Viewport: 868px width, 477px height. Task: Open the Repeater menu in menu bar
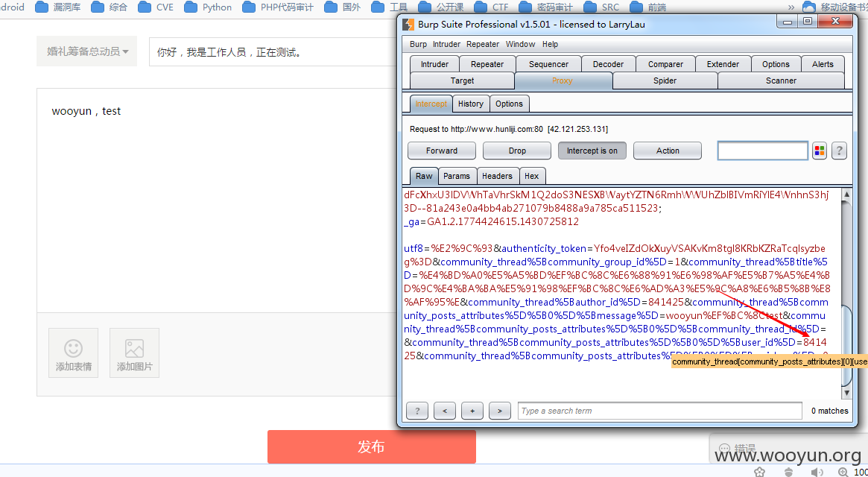[x=483, y=44]
